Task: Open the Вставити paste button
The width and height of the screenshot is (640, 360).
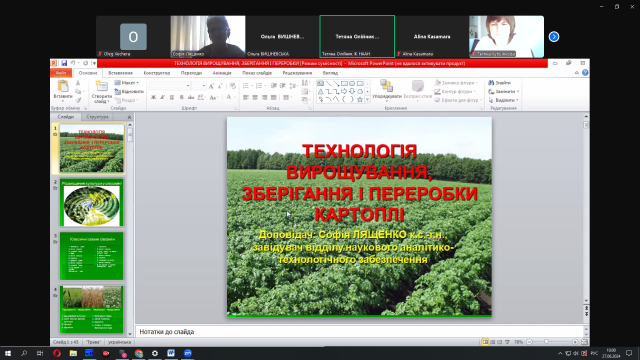Action: click(x=63, y=91)
